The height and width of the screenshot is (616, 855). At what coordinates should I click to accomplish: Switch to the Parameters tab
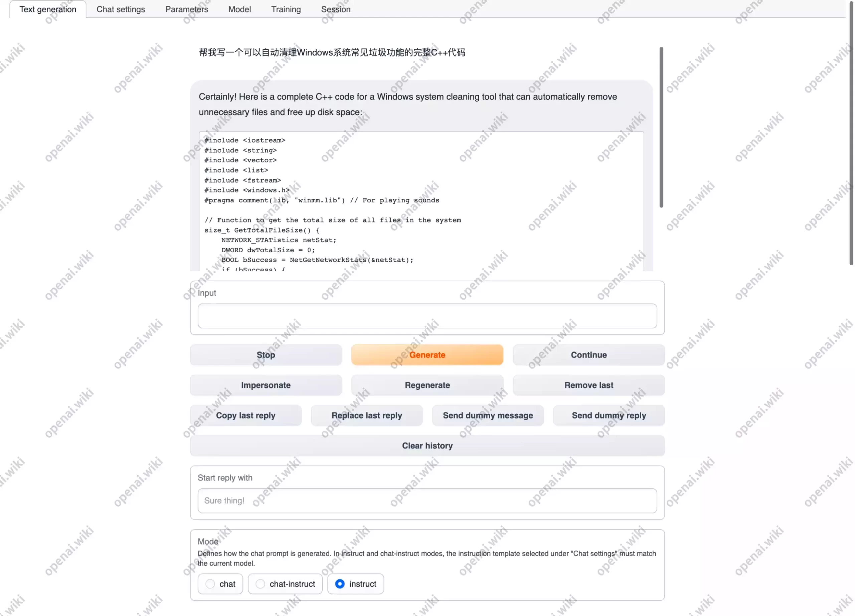click(186, 9)
